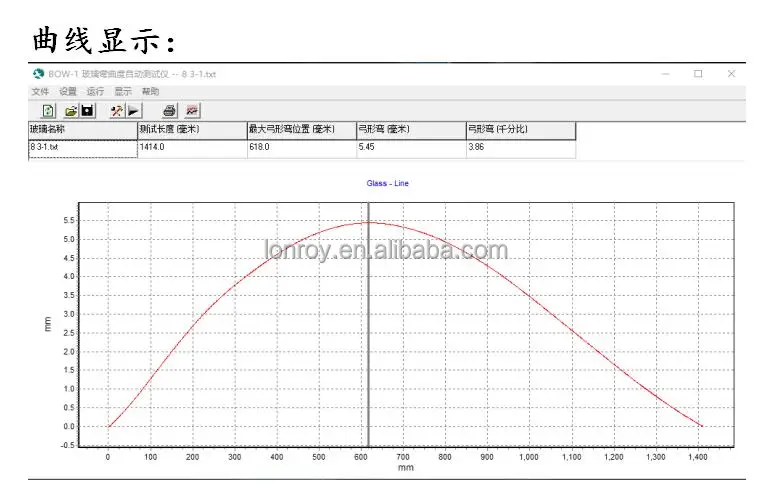This screenshot has width=772, height=502.
Task: Select the cell value 618.0
Action: pos(301,149)
